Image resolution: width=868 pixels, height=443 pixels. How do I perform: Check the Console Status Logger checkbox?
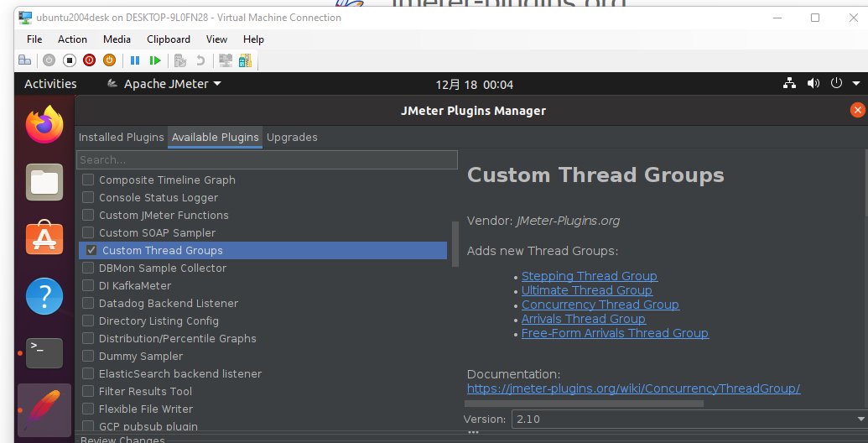click(88, 198)
